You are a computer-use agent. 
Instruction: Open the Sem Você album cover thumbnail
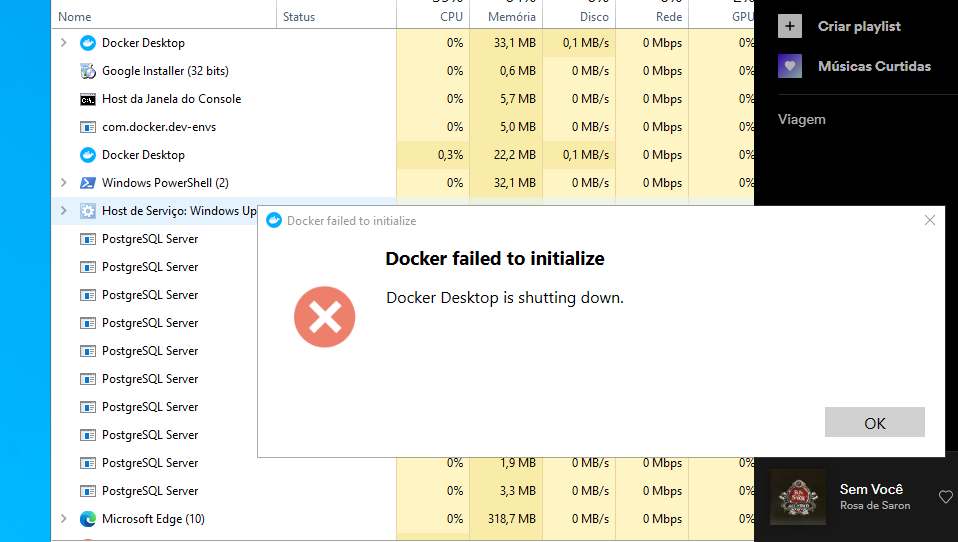click(x=798, y=497)
